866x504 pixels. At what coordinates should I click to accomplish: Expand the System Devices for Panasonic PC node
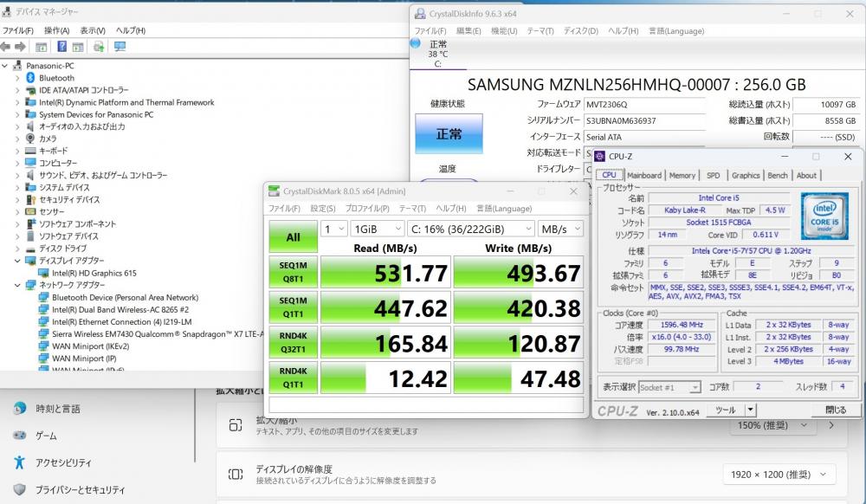click(x=17, y=114)
